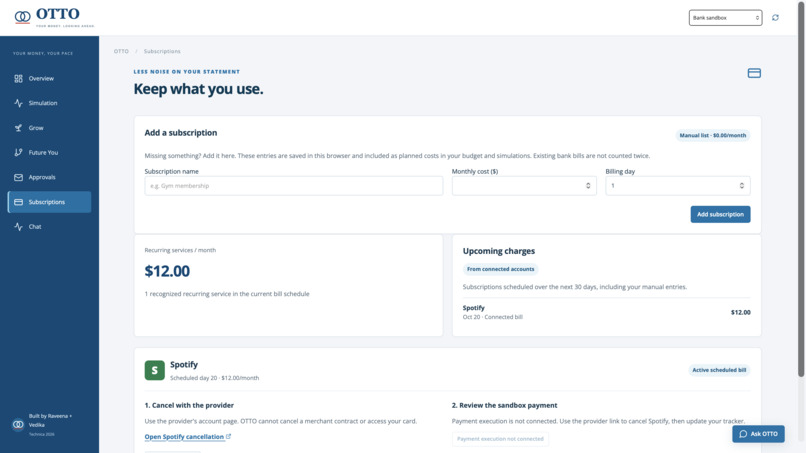Click the green Spotify S icon

(154, 370)
